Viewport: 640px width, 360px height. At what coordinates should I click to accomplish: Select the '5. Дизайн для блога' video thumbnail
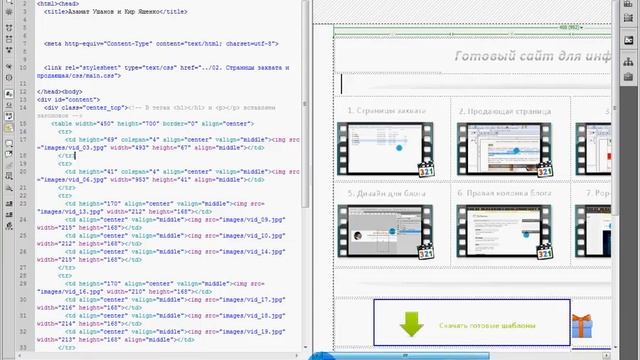385,231
